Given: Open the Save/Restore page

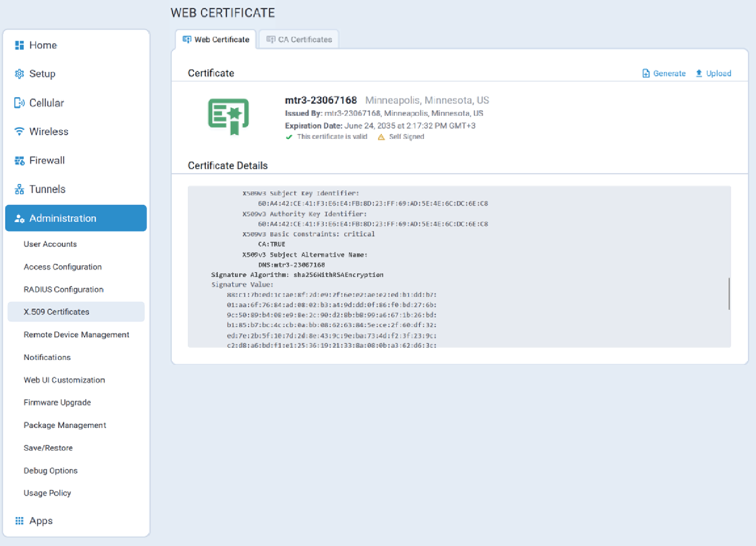Looking at the screenshot, I should coord(48,448).
